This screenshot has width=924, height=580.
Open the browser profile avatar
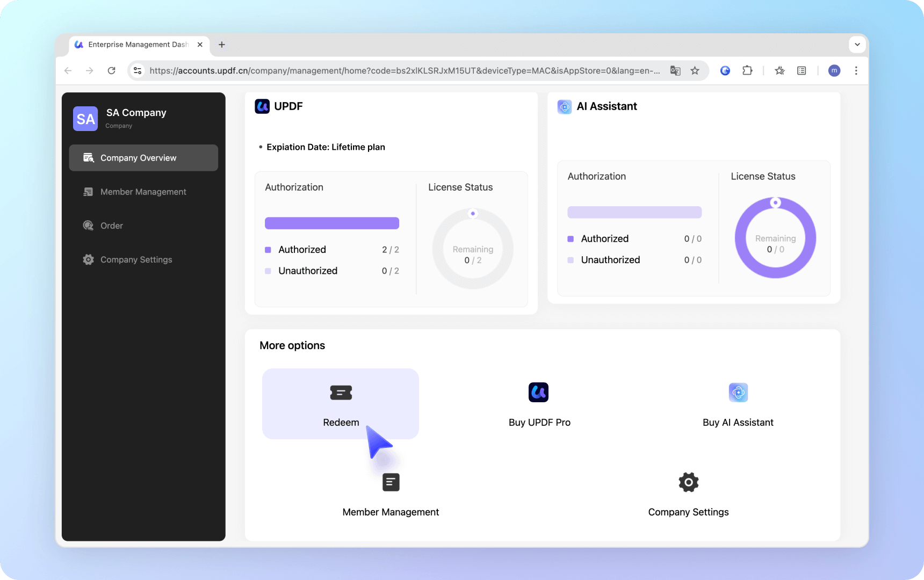tap(834, 70)
